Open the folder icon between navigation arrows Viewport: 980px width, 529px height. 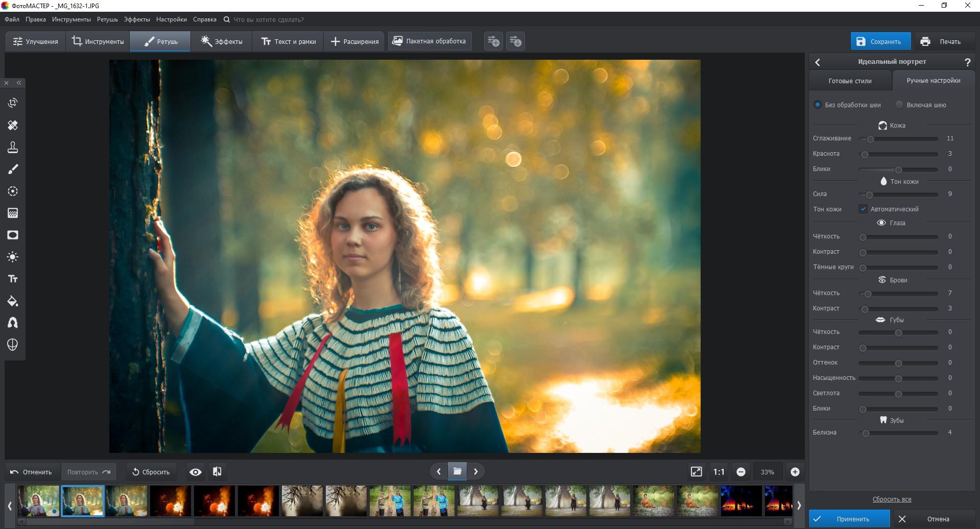(457, 471)
